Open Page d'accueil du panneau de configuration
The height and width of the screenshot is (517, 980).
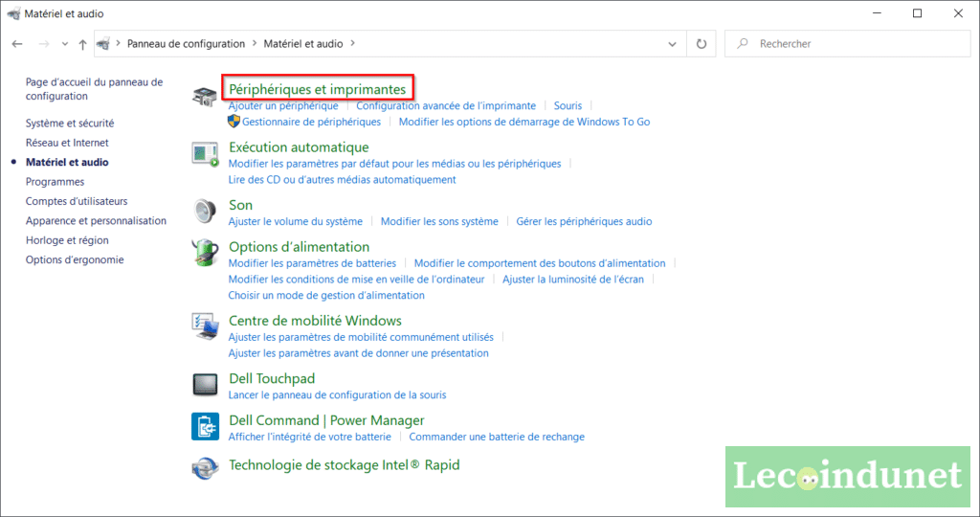pyautogui.click(x=94, y=89)
